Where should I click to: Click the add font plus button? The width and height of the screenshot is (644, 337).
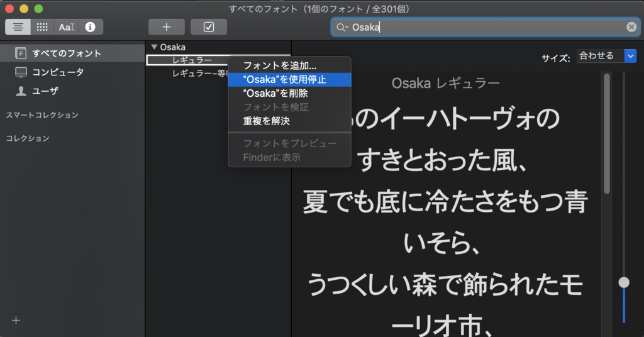[166, 27]
